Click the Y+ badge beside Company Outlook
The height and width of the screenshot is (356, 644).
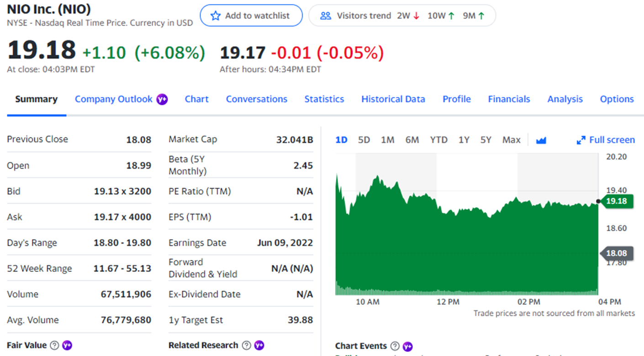(162, 99)
